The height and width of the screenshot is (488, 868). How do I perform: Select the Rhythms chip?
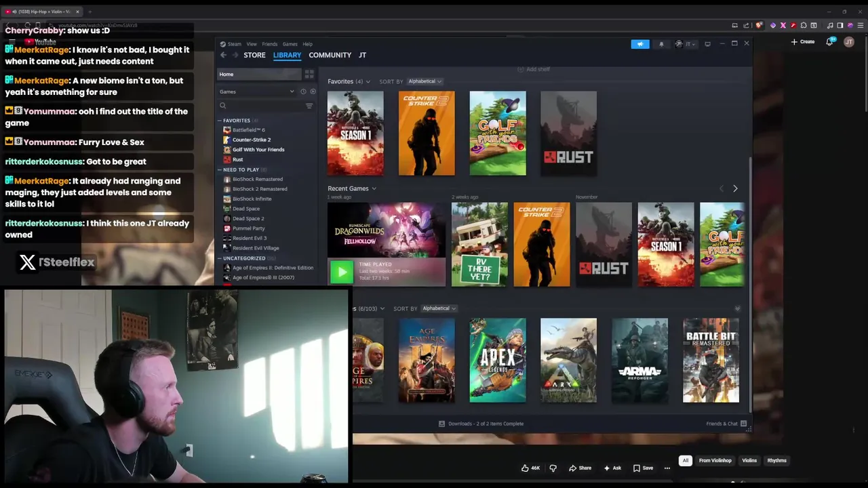pyautogui.click(x=777, y=460)
